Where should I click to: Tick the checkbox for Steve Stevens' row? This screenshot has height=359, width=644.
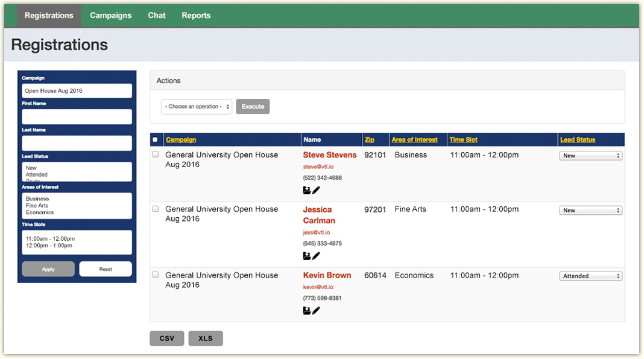(156, 154)
